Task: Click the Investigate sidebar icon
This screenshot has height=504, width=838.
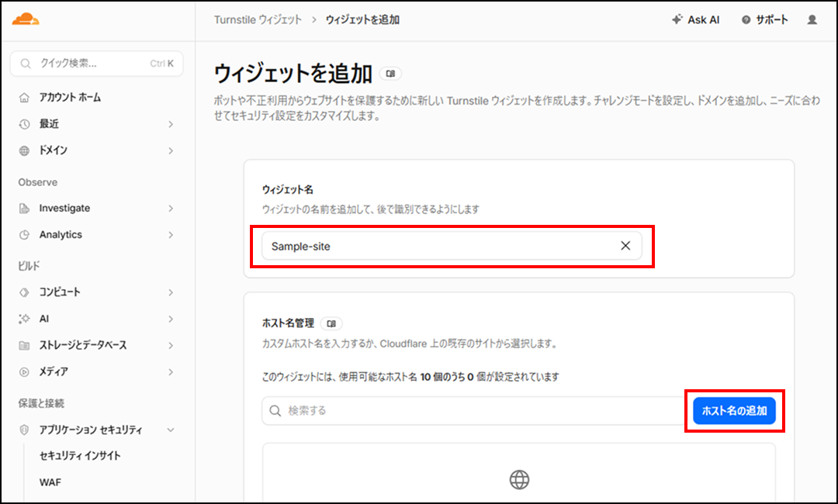Action: pos(24,209)
